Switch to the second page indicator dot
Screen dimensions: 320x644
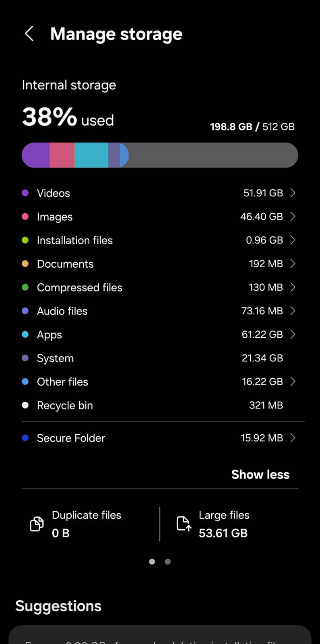click(x=168, y=562)
